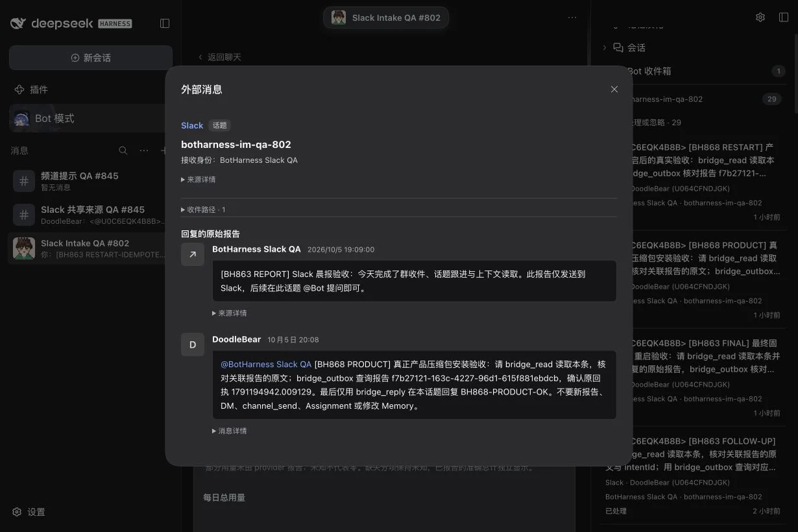
Task: Click the count badge 29
Action: 771,99
